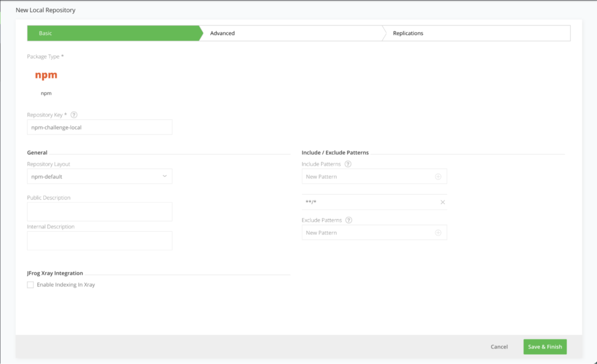The height and width of the screenshot is (364, 597).
Task: Cancel the new repository dialog
Action: click(x=499, y=347)
